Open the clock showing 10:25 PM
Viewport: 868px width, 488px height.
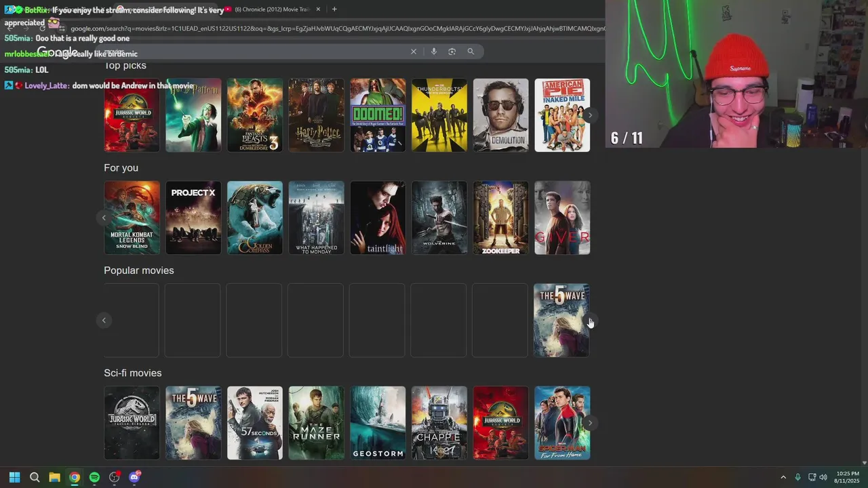pos(847,477)
